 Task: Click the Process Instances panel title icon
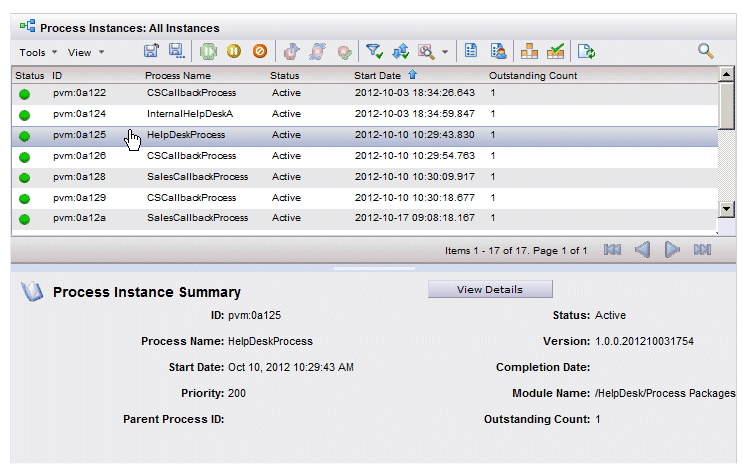[27, 26]
